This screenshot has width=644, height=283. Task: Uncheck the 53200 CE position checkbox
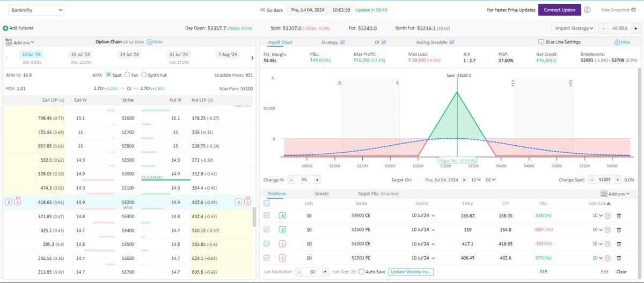click(267, 243)
